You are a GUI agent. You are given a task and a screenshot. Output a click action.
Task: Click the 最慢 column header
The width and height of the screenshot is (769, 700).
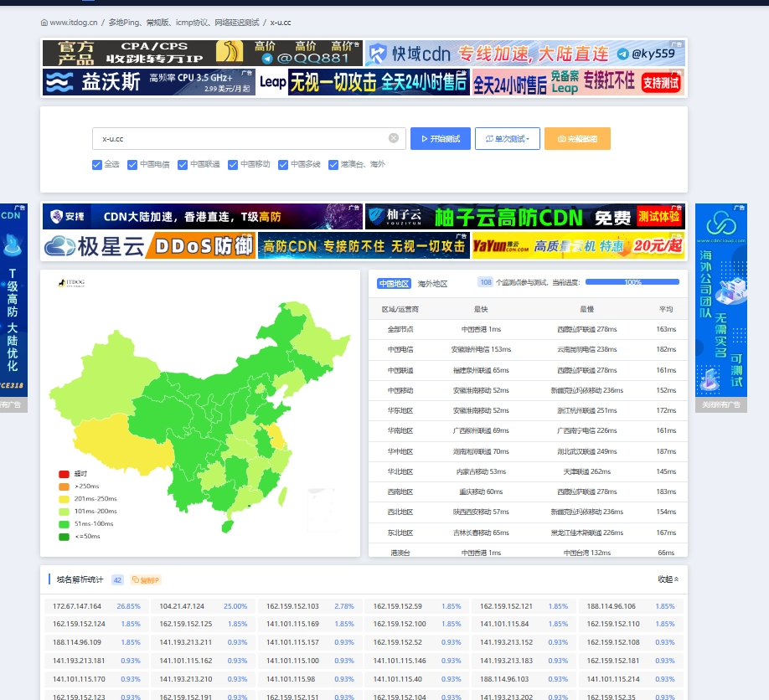586,309
